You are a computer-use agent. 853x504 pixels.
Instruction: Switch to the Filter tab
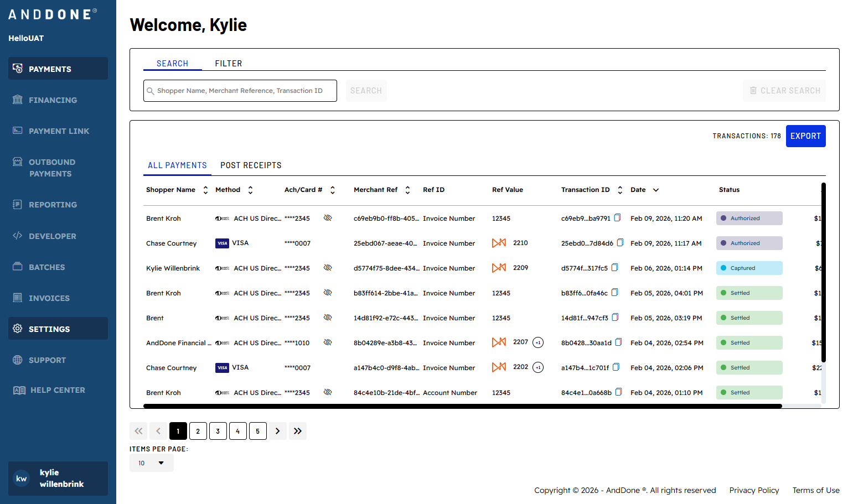(229, 64)
